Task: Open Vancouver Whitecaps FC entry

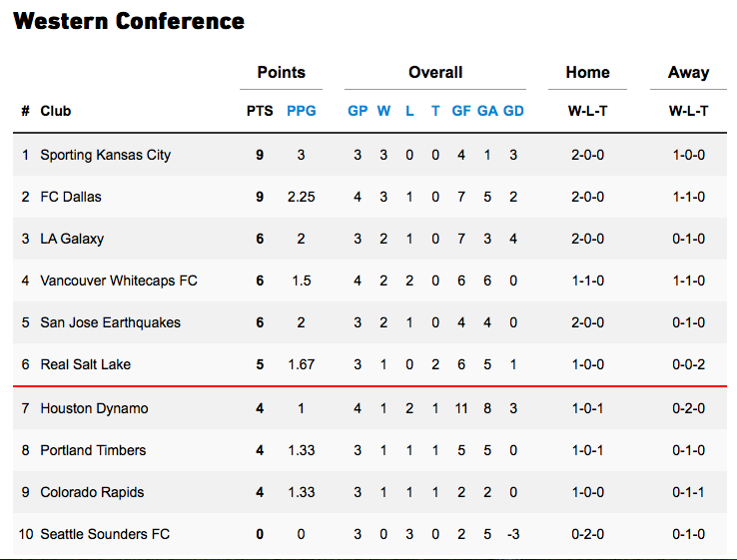Action: 119,280
